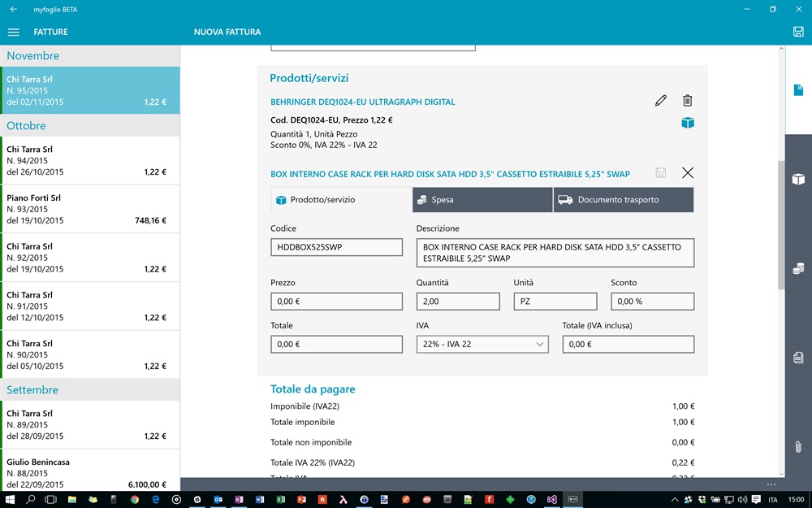Select invoice N. 91/2015 from the list

tap(90, 306)
